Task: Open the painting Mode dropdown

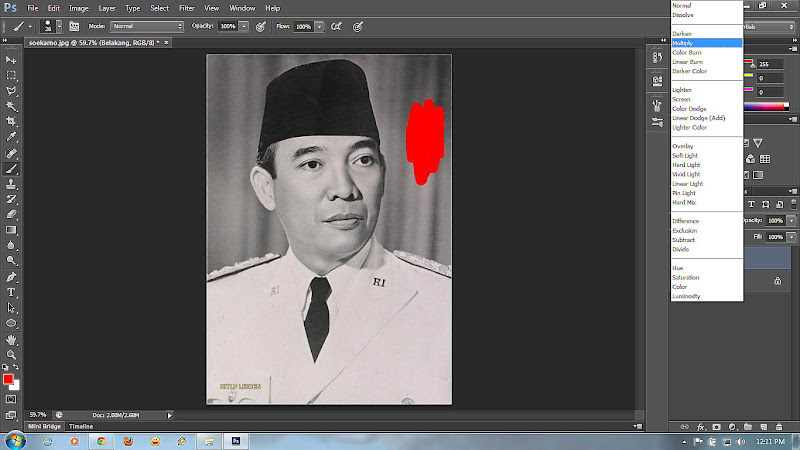Action: [x=146, y=26]
